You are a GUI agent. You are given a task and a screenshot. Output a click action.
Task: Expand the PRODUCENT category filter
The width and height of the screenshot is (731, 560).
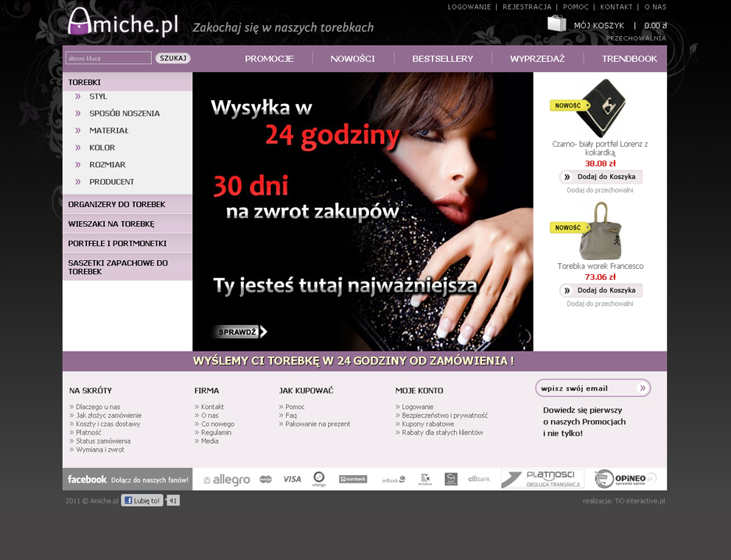(x=111, y=182)
